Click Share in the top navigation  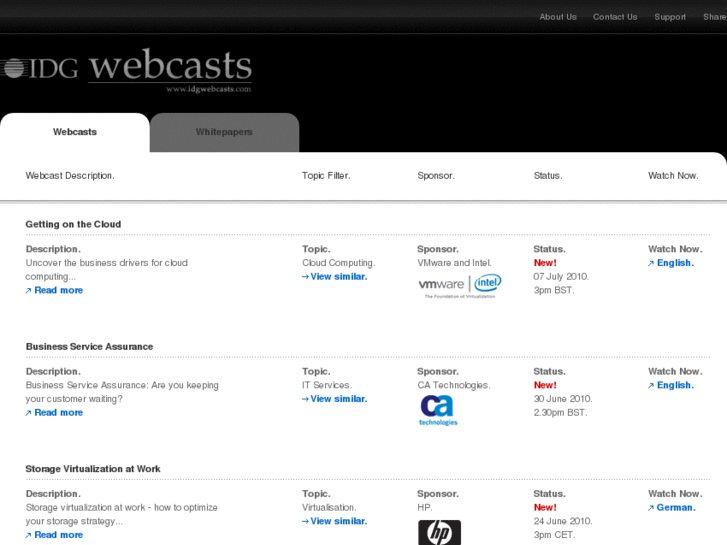(714, 17)
